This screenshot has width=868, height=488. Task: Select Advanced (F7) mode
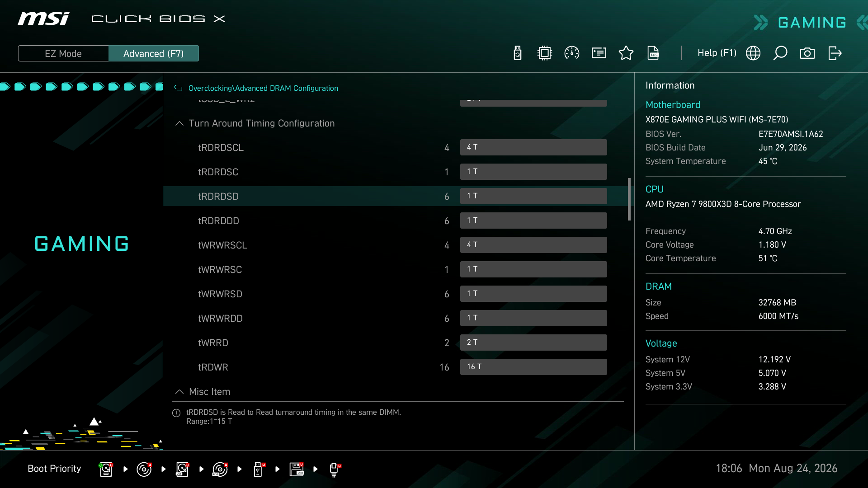coord(154,54)
